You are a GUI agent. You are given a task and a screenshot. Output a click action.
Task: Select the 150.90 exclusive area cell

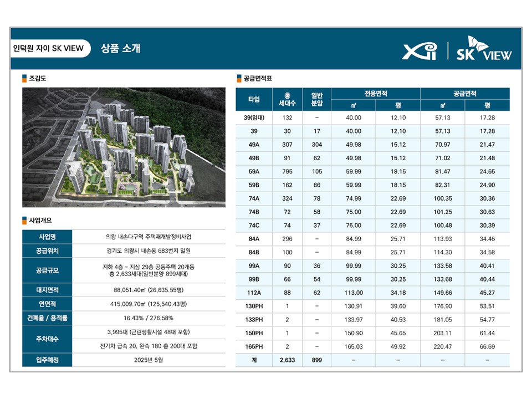coord(354,333)
